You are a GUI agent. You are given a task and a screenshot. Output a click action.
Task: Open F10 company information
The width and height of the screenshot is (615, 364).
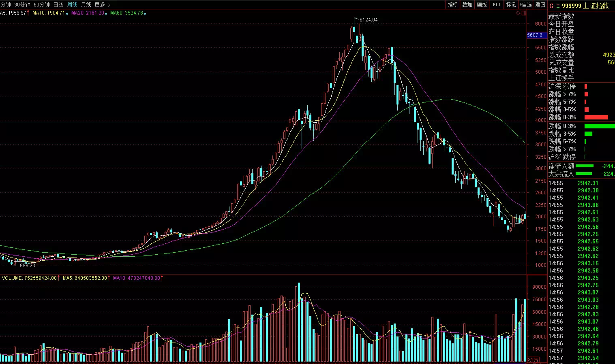point(496,4)
